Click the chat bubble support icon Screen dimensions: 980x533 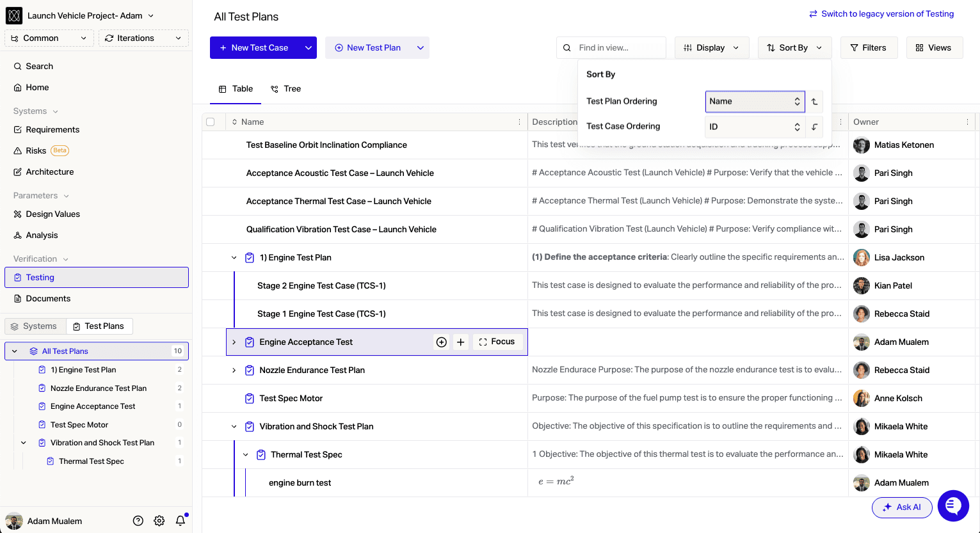coord(953,505)
